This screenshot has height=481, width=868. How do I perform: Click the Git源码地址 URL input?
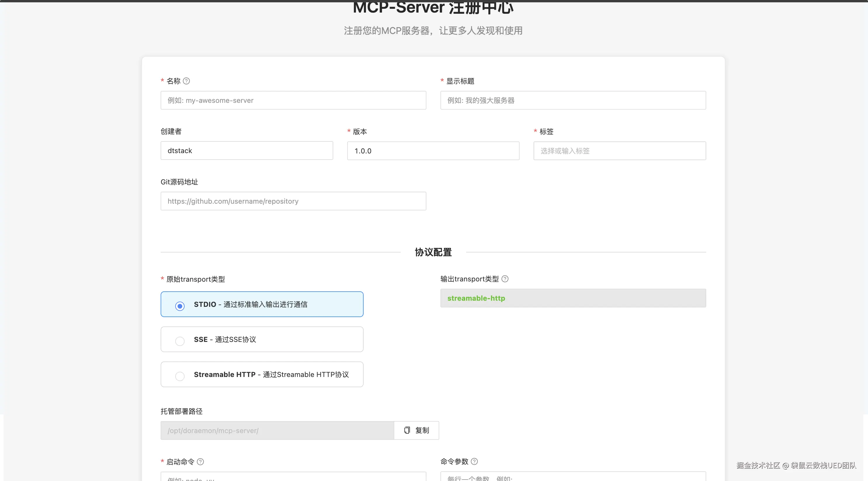tap(293, 201)
